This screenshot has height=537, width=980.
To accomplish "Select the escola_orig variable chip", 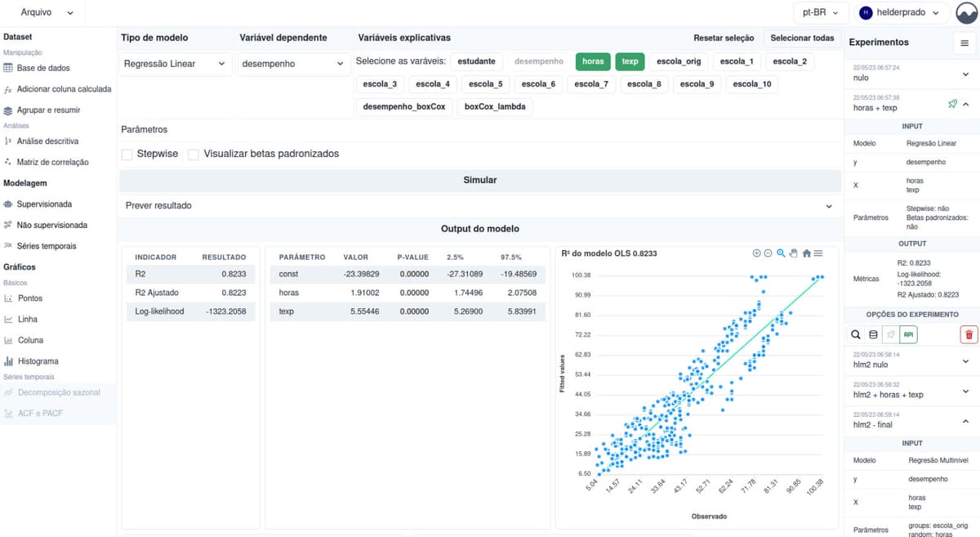I will coord(679,61).
